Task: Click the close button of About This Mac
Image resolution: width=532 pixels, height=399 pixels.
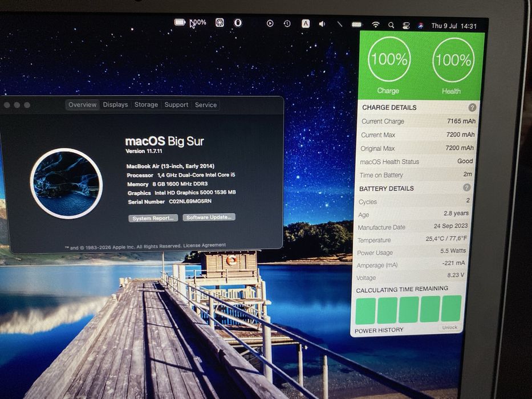Action: pos(7,105)
